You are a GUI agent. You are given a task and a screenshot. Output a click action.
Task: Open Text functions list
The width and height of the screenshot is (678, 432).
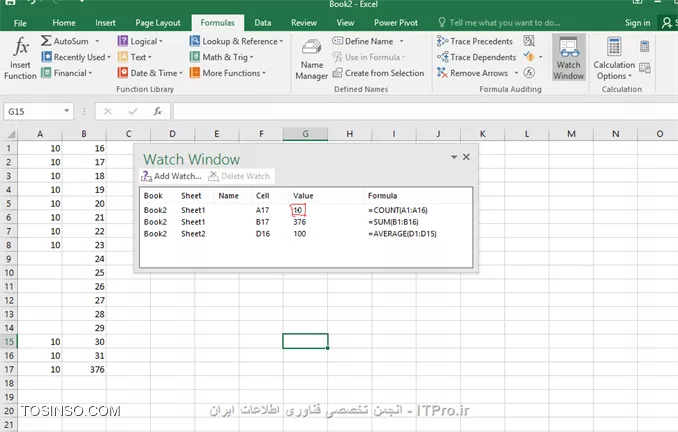tap(134, 57)
